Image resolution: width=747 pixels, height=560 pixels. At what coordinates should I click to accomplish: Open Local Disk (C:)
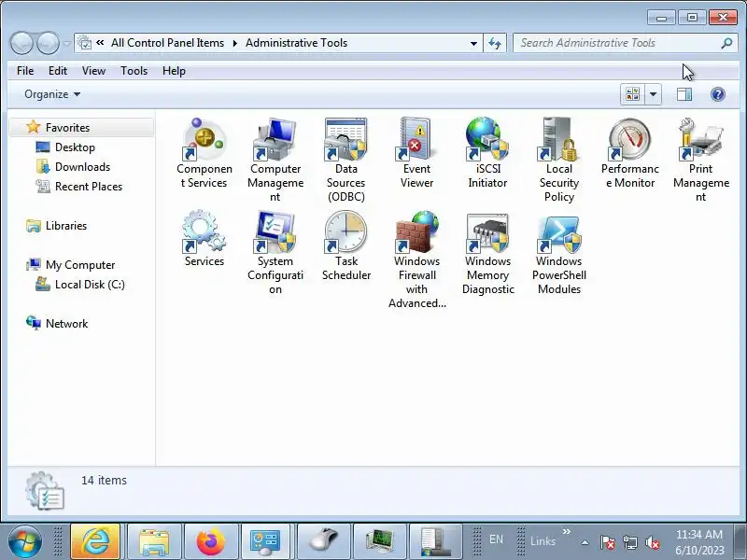click(90, 285)
